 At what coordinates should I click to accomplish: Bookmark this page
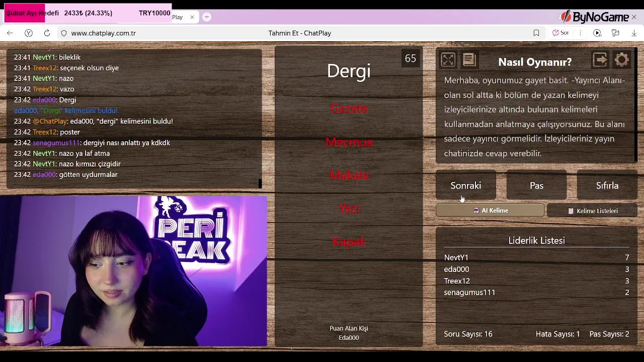(536, 33)
